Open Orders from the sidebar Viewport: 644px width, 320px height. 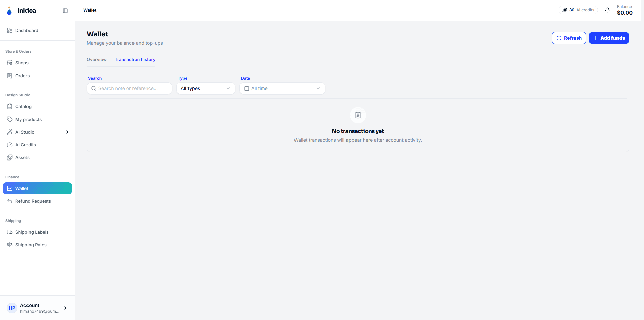(x=37, y=76)
